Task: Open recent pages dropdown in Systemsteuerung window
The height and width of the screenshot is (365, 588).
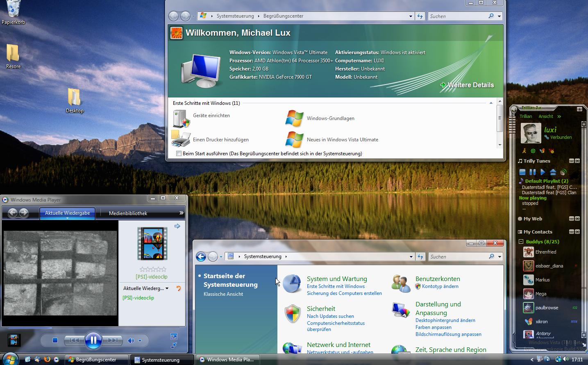Action: [221, 257]
